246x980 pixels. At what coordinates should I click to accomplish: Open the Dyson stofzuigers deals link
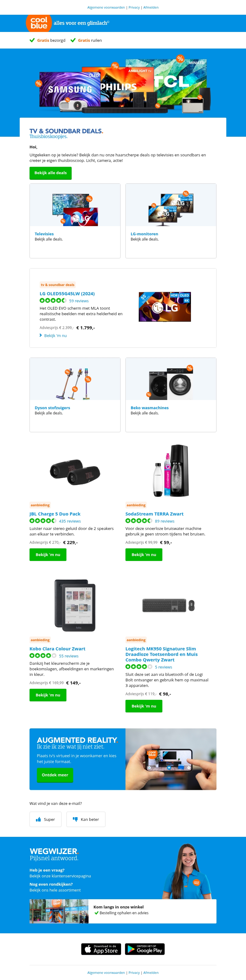(52, 407)
